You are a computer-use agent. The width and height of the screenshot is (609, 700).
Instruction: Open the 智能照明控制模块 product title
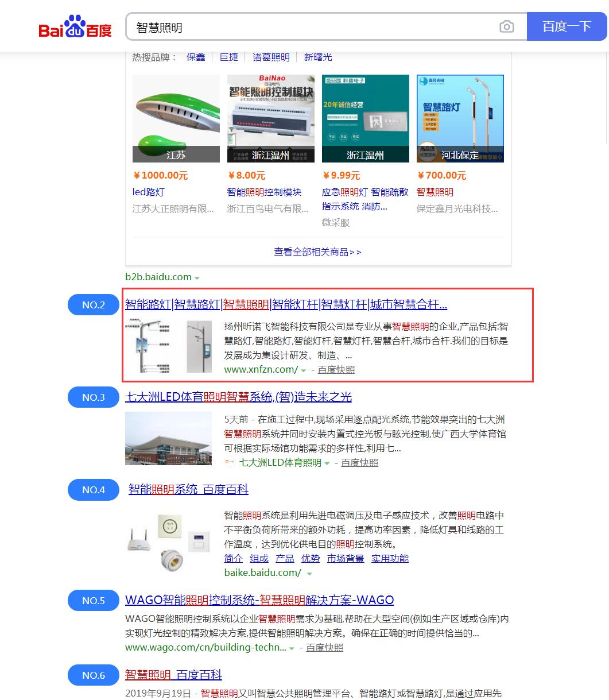pyautogui.click(x=264, y=192)
